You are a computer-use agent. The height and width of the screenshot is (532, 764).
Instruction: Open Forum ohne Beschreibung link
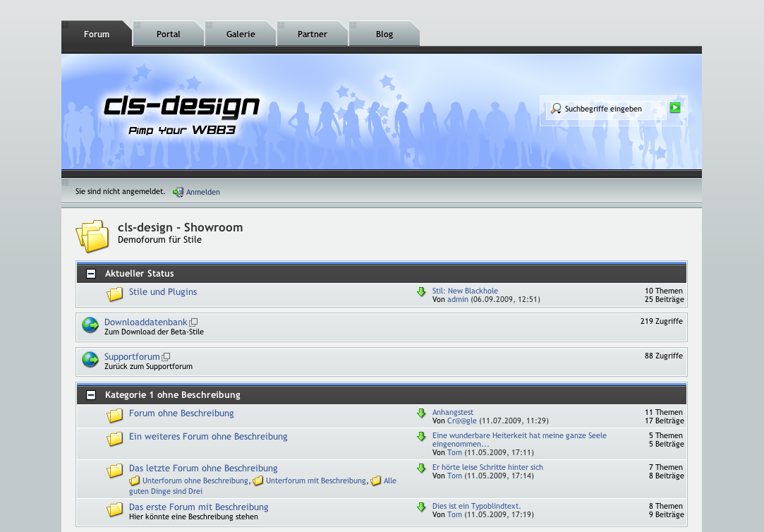pyautogui.click(x=181, y=413)
